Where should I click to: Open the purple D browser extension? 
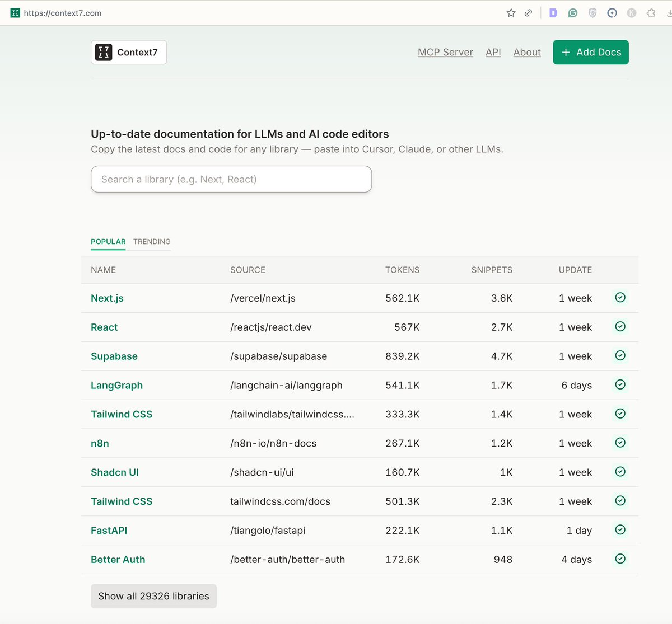[x=553, y=13]
